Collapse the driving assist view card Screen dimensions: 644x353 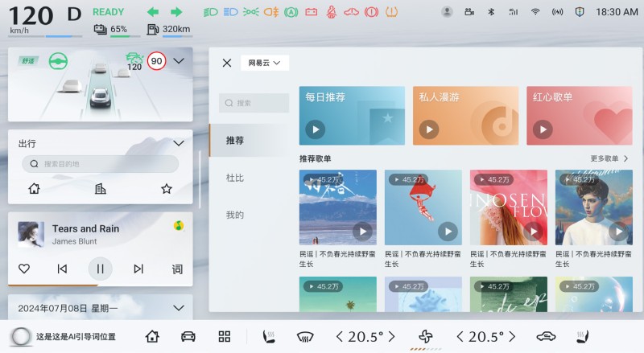179,61
